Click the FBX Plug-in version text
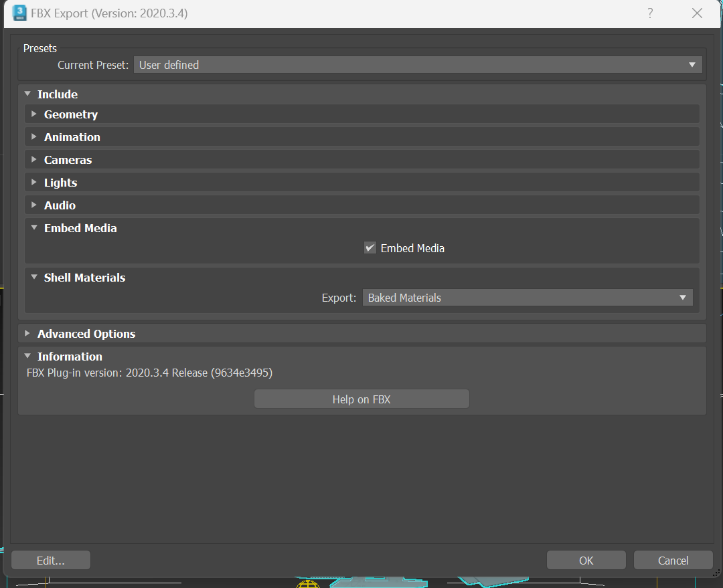Viewport: 723px width, 588px height. pos(149,373)
